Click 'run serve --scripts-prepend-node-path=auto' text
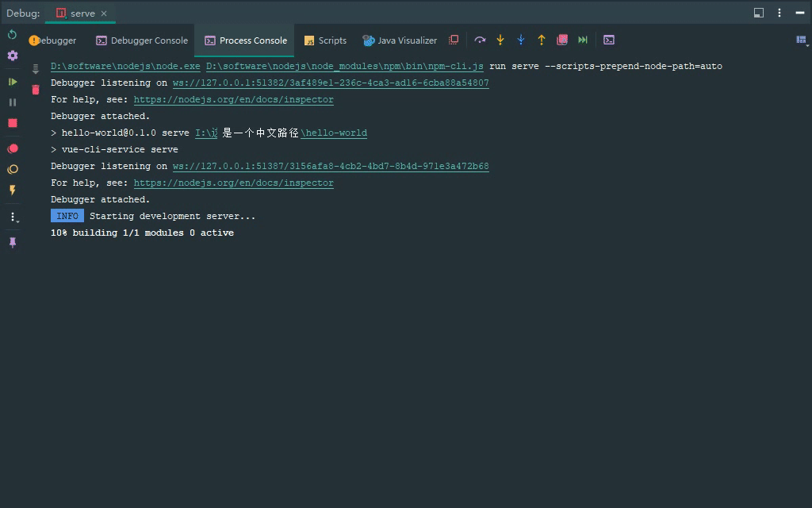 (606, 67)
